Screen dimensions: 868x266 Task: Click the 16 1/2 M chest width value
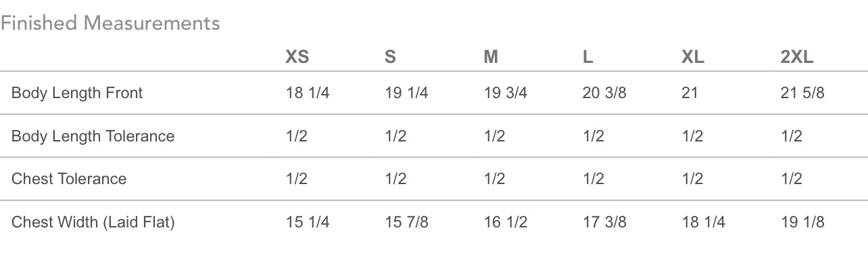506,222
